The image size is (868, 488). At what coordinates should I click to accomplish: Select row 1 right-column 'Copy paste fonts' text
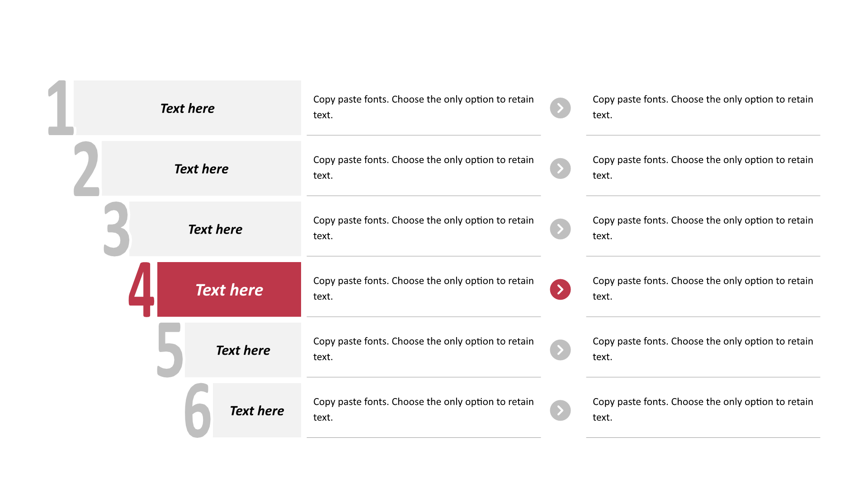703,107
